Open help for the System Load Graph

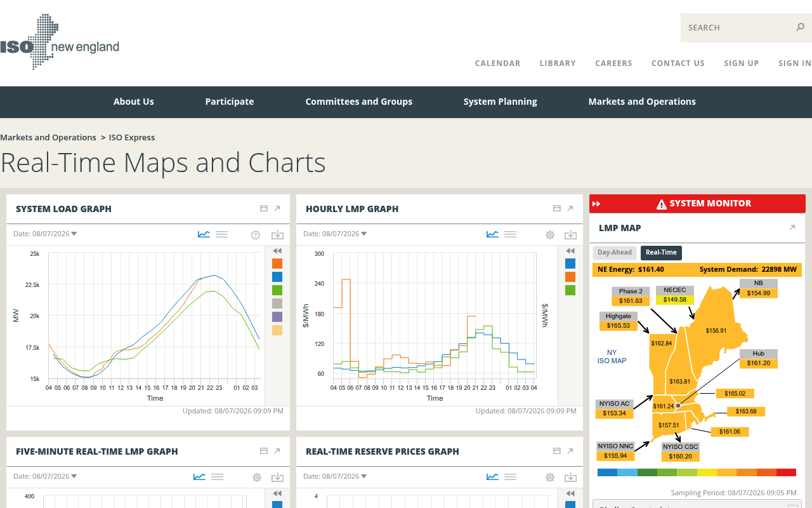point(256,235)
